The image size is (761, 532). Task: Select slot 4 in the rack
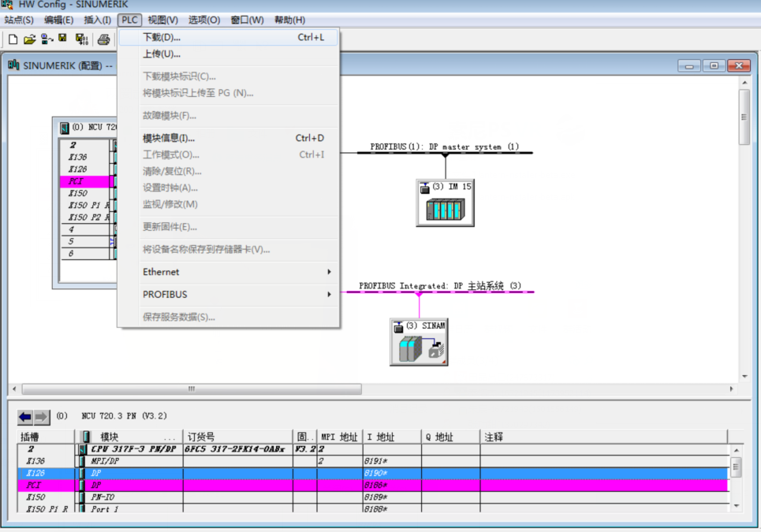(85, 229)
